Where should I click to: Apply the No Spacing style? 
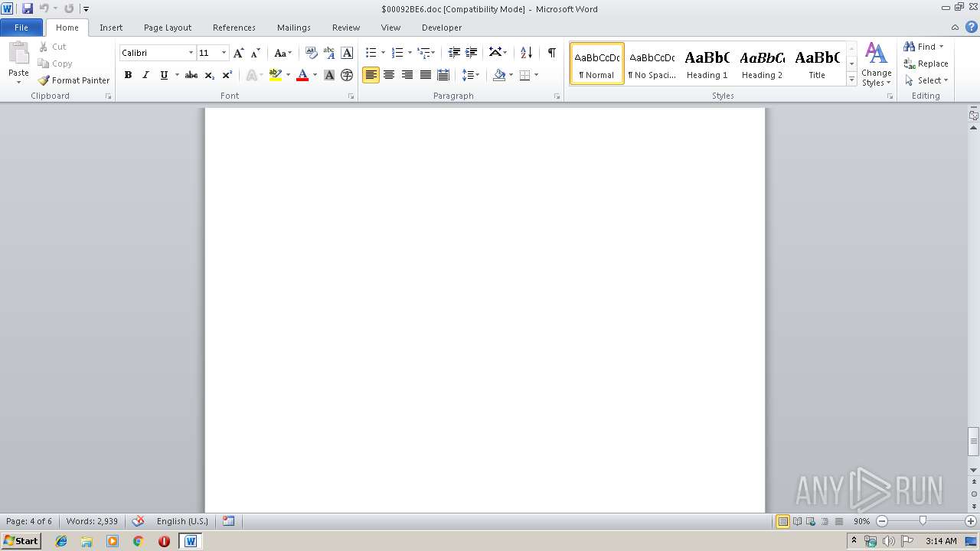pos(652,64)
